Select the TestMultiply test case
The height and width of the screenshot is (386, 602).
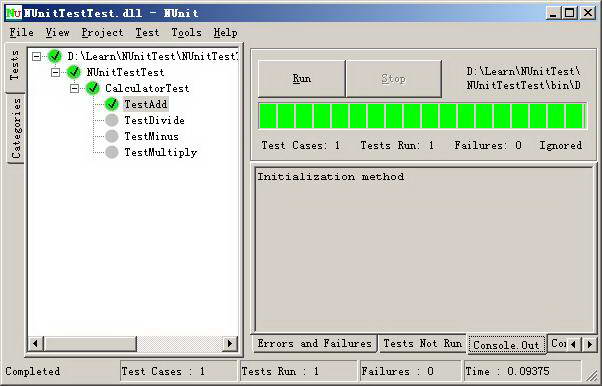tap(160, 152)
